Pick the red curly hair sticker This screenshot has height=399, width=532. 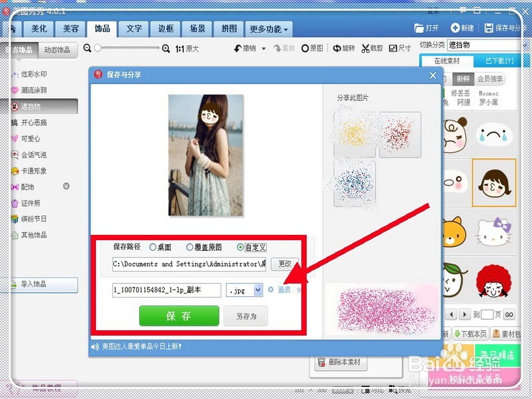coord(494,280)
